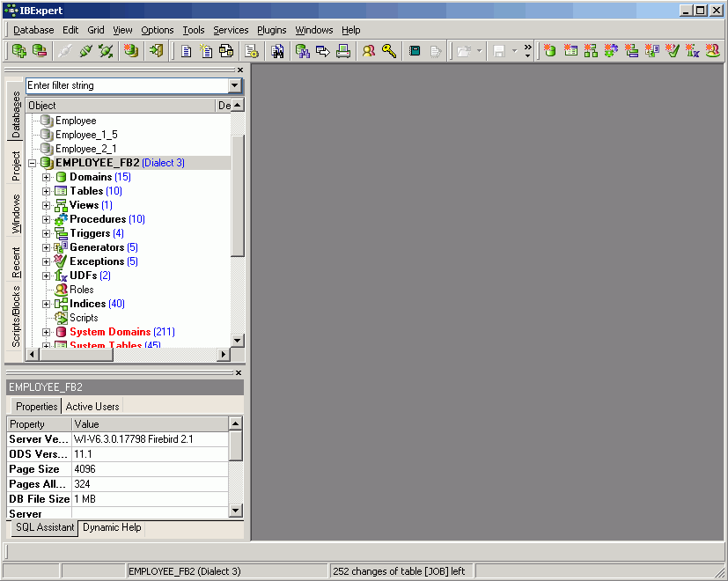This screenshot has width=728, height=581.
Task: Select the Scripts/Blocks vertical tab
Action: 16,317
